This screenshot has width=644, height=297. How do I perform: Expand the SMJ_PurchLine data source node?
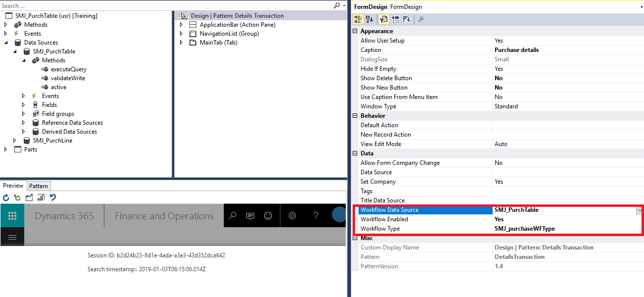coord(15,140)
